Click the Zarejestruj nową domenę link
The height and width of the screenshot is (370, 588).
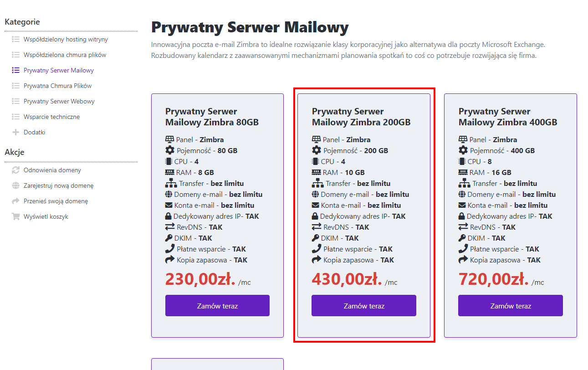coord(58,186)
